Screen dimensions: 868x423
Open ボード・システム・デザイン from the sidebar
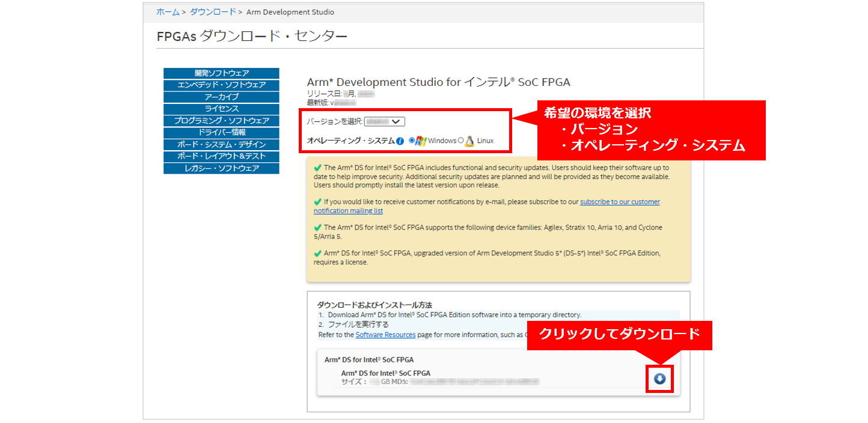tap(221, 145)
